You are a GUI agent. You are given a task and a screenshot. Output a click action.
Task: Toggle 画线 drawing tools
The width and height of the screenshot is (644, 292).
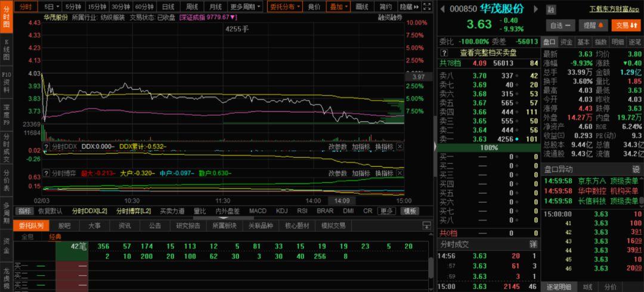click(363, 7)
